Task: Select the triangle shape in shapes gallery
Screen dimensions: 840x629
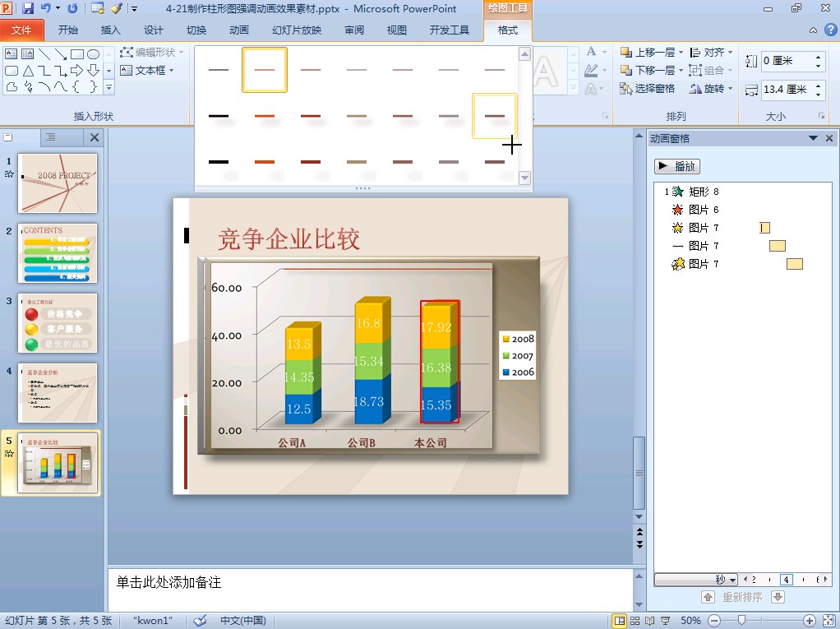Action: click(x=28, y=71)
